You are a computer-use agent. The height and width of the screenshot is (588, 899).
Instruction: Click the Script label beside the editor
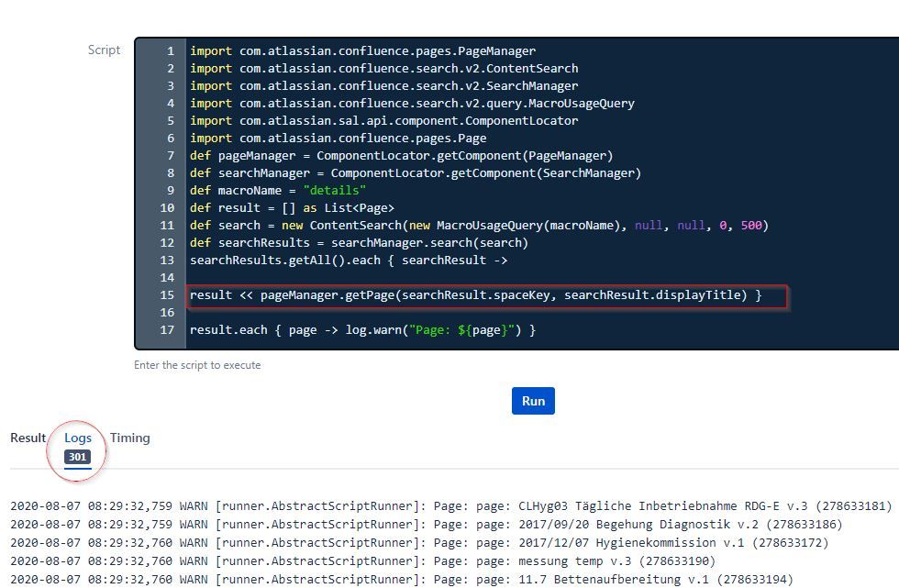(104, 50)
